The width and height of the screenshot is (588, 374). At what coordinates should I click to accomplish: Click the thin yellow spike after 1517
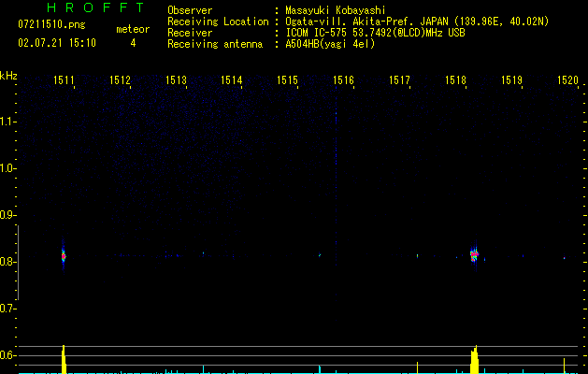click(417, 367)
